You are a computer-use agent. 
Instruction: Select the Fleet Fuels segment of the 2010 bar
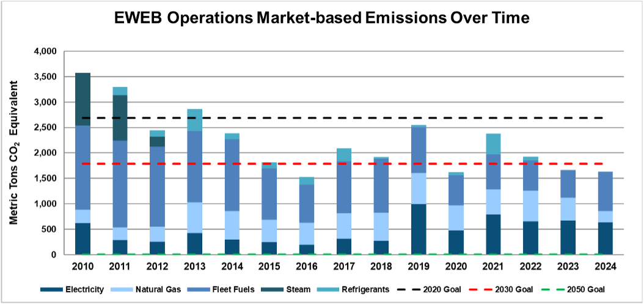(82, 168)
